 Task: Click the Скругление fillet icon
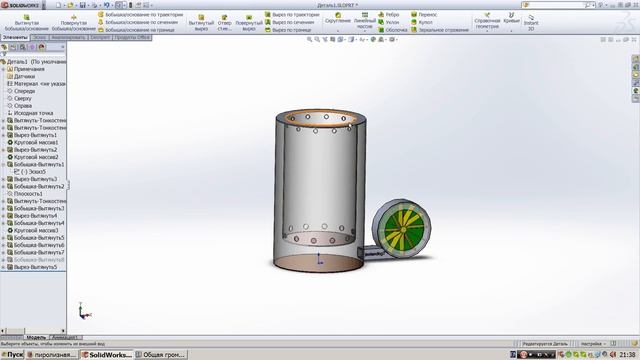click(338, 15)
